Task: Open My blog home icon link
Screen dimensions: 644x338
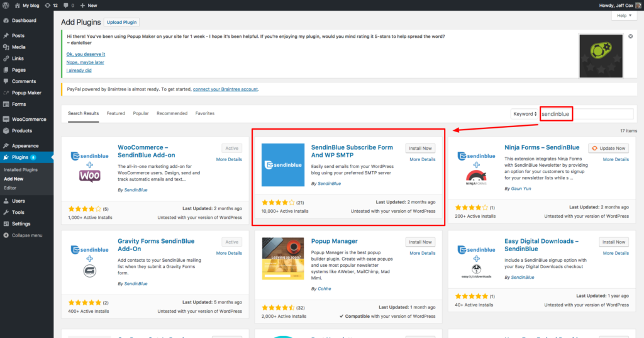Action: coord(17,5)
